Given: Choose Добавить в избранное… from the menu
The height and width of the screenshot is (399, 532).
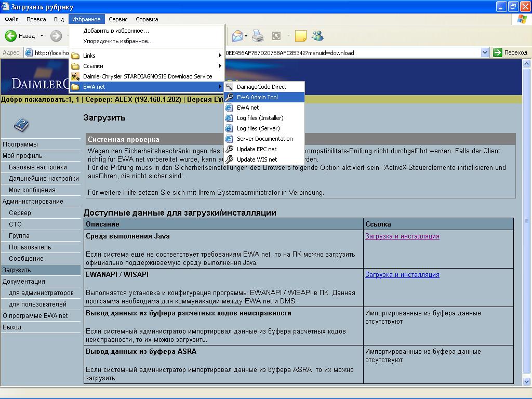Looking at the screenshot, I should (147, 31).
